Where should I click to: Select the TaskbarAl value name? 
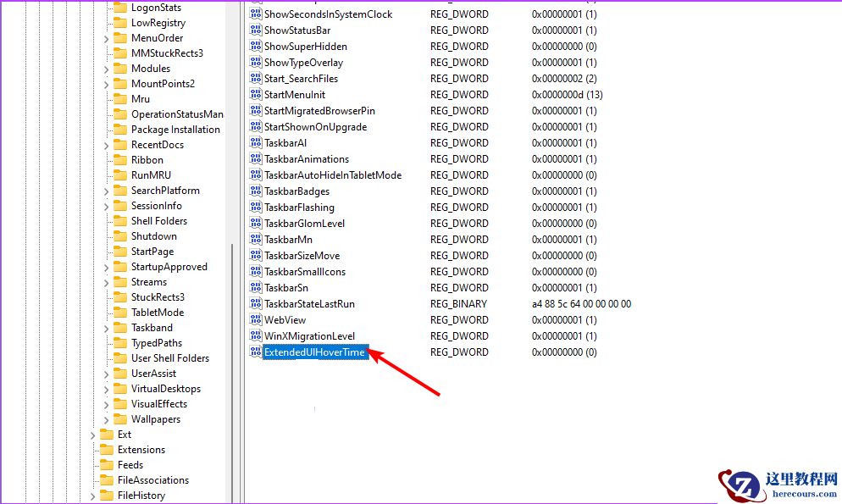pyautogui.click(x=285, y=143)
